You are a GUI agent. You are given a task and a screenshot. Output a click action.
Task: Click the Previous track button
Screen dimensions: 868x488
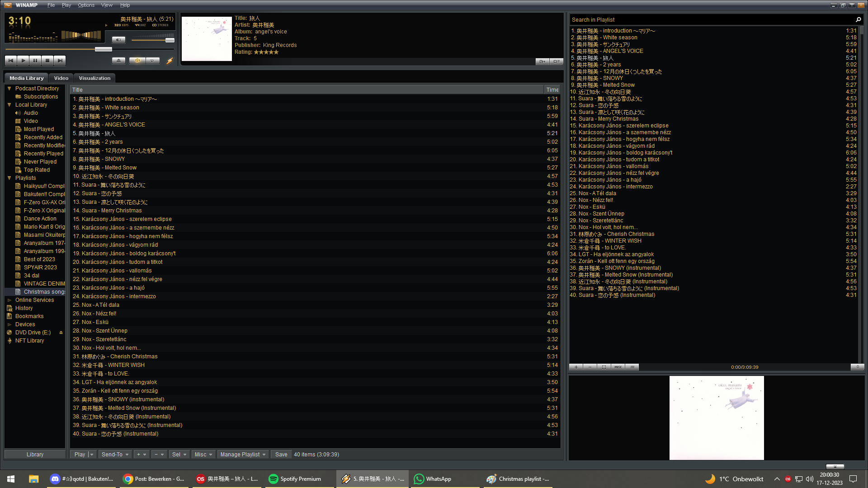click(11, 60)
